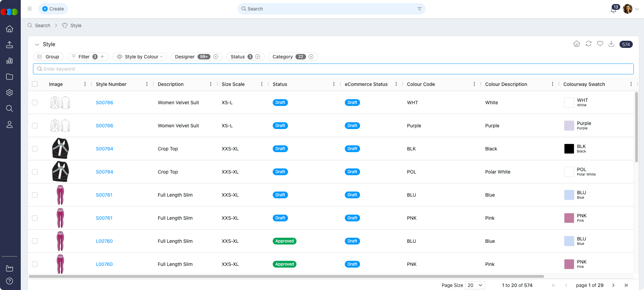This screenshot has height=290, width=644.
Task: Toggle the select-all checkbox in header
Action: (35, 84)
